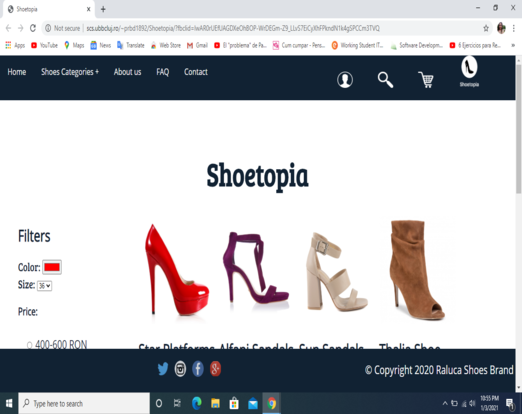Open Mail app from taskbar
522x414 pixels.
tap(253, 404)
